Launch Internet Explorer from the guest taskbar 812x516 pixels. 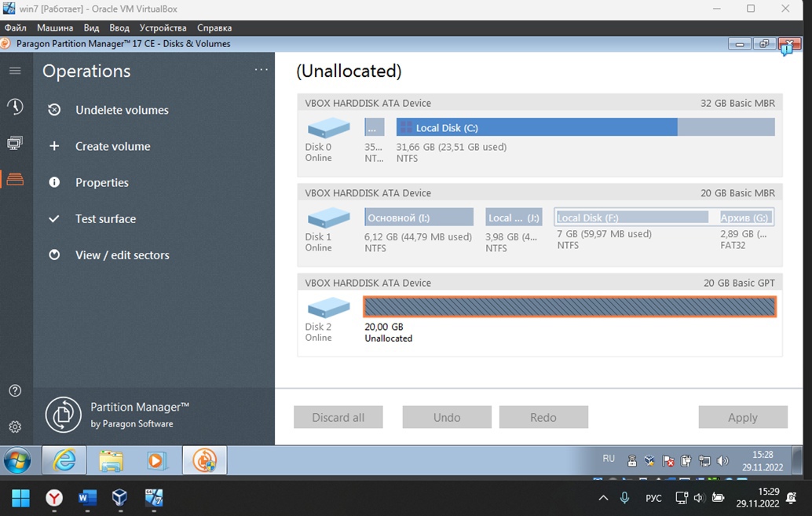tap(64, 460)
